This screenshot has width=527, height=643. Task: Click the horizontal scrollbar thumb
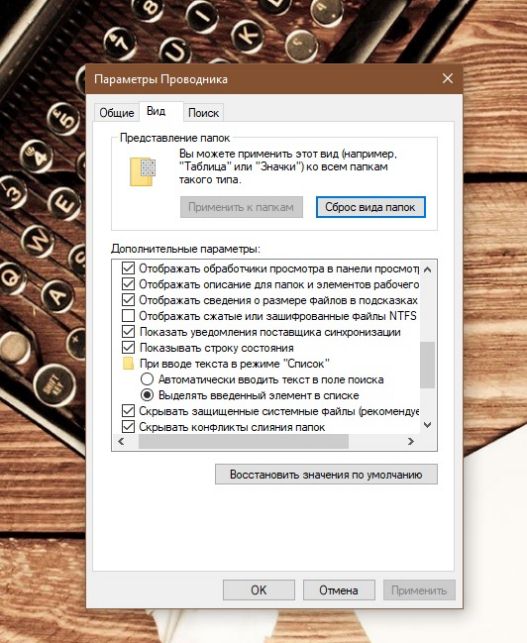point(244,441)
